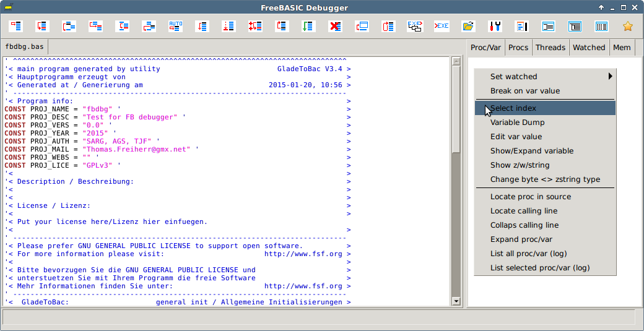Open the Watched tab
644x331 pixels.
588,48
